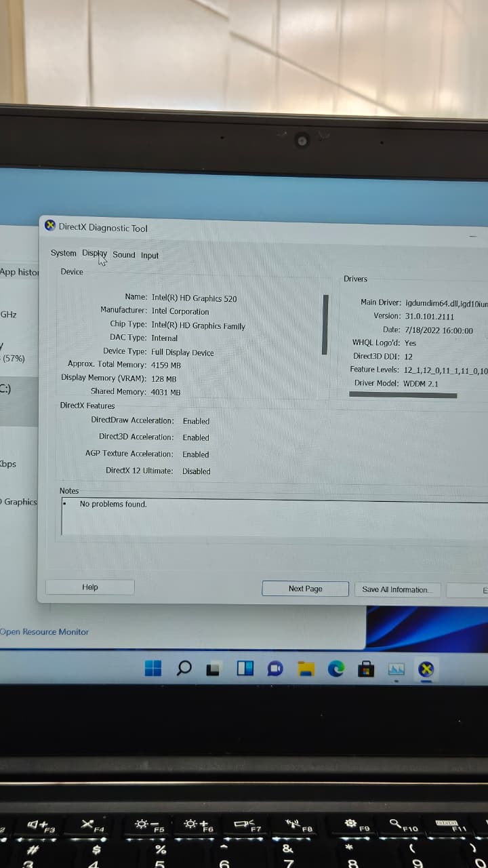This screenshot has width=488, height=868.
Task: Open the Widgets panel icon
Action: 245,669
